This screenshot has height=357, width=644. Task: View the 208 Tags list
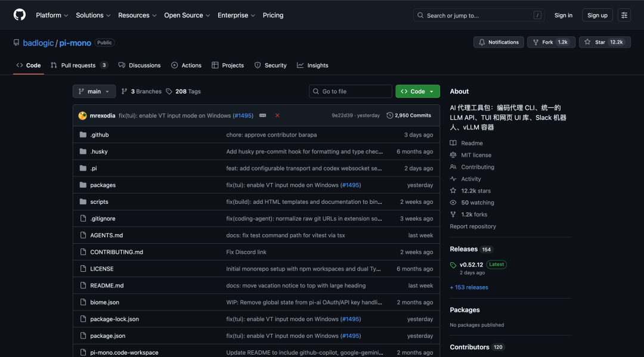click(184, 92)
